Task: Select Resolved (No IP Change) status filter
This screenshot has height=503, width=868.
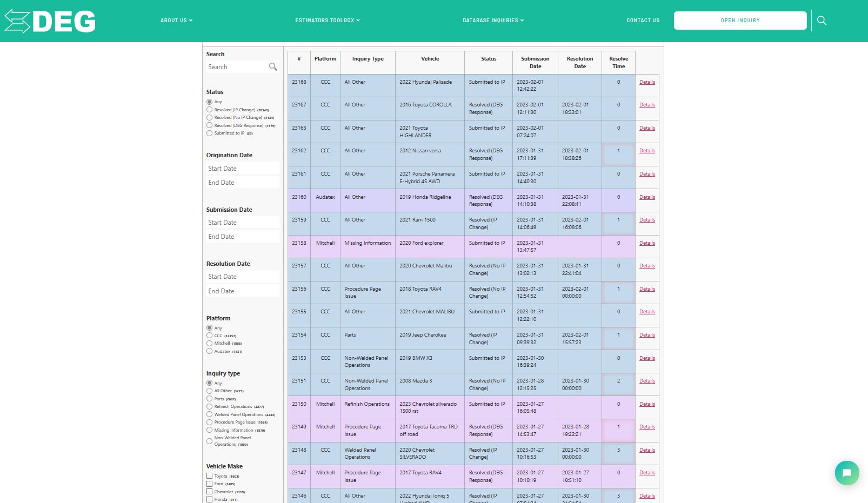Action: 209,117
